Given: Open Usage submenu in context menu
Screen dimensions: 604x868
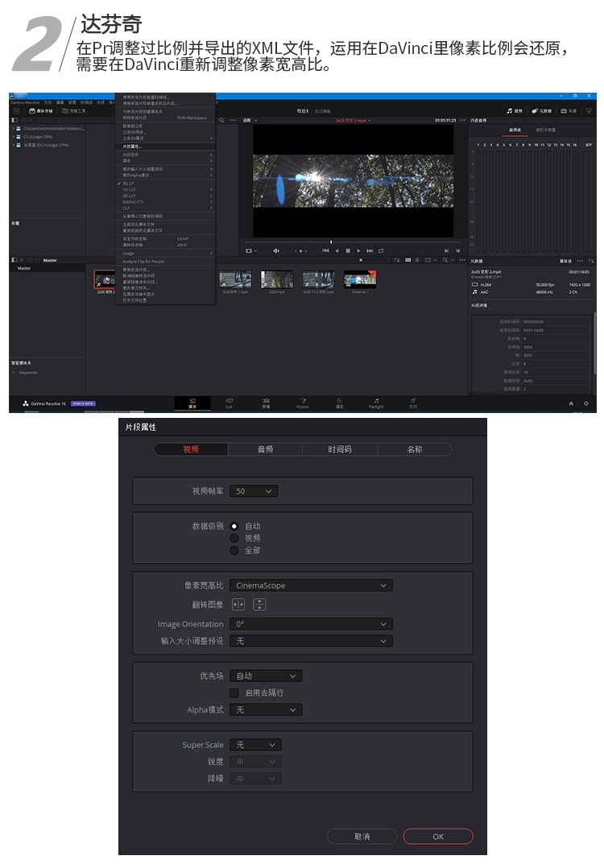Looking at the screenshot, I should coord(165,253).
